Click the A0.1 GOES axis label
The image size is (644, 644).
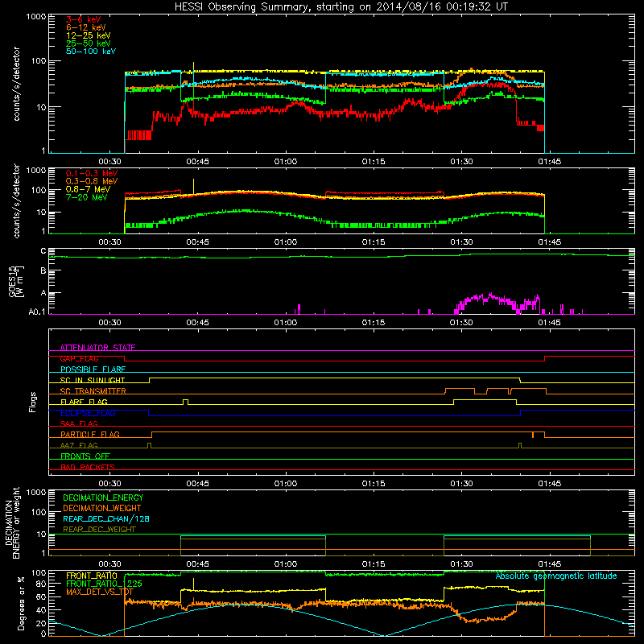37,312
